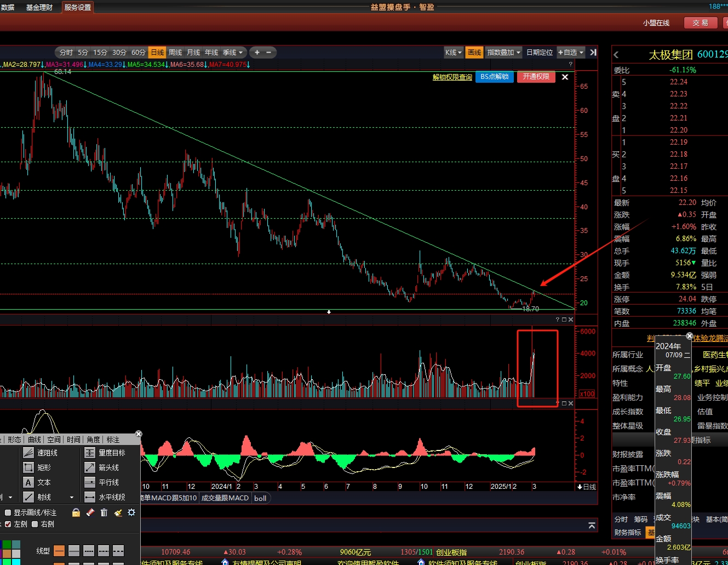Switch to 周线 period tab

click(x=175, y=53)
